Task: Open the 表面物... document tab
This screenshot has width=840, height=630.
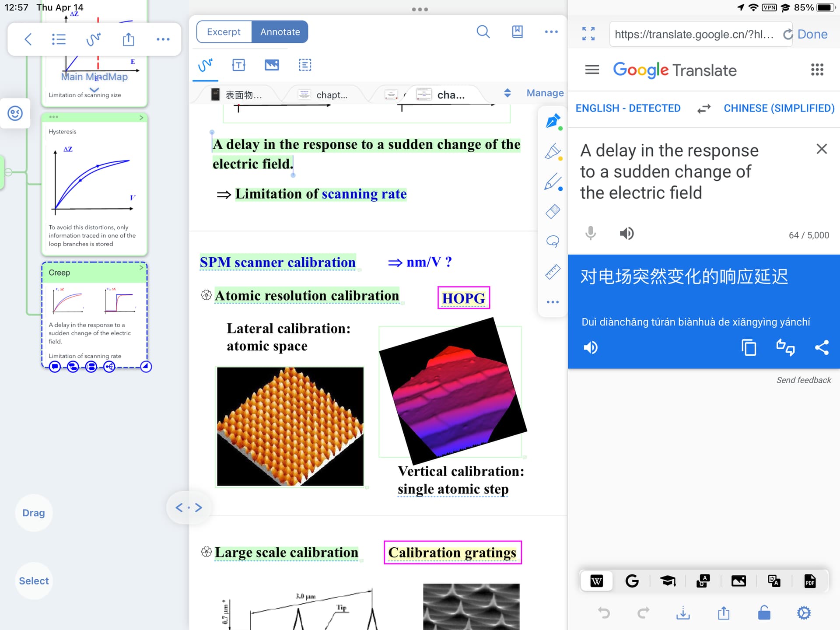Action: click(237, 95)
